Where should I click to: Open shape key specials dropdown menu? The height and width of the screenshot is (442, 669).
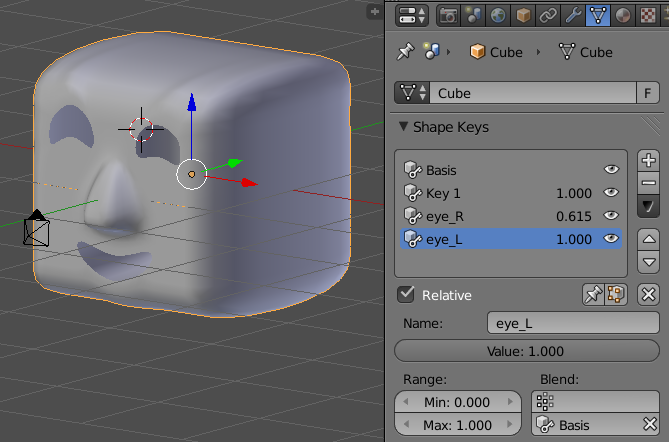click(649, 206)
